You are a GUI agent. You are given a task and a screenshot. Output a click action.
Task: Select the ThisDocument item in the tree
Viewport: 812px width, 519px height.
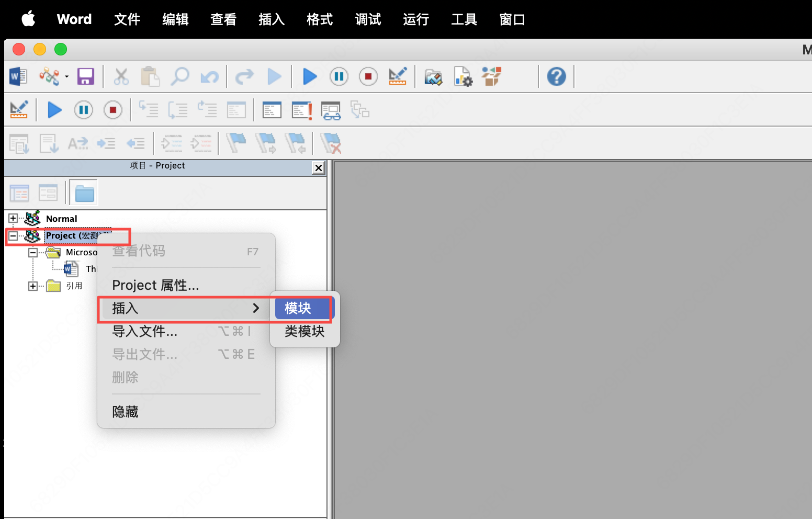(91, 269)
